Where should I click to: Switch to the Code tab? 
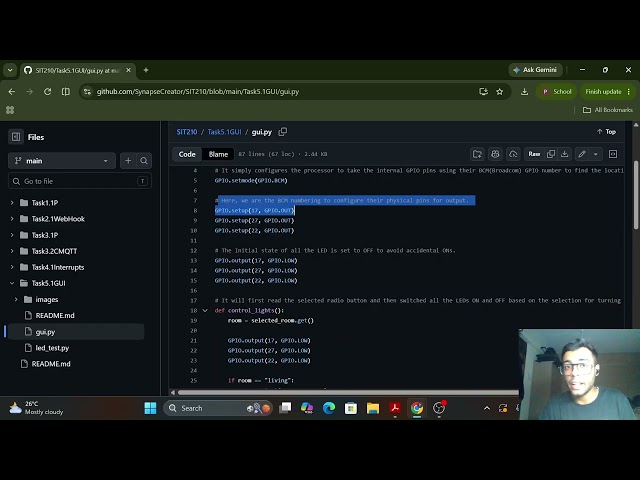point(187,154)
